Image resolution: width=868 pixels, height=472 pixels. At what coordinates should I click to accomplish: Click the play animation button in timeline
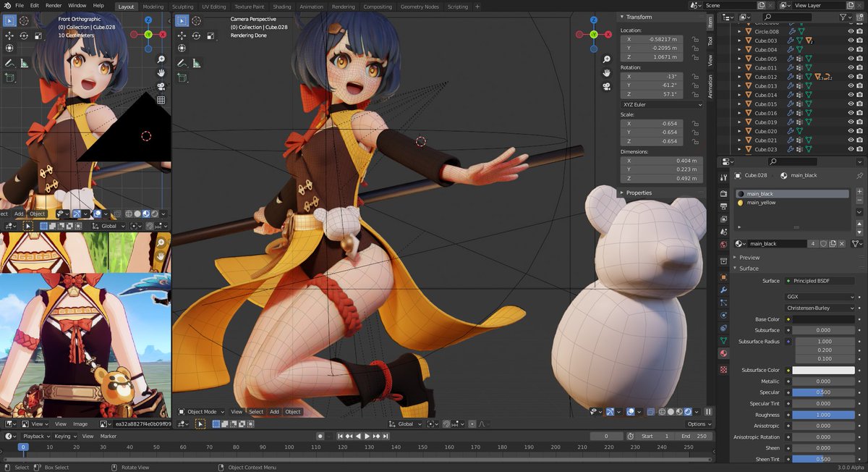coord(367,437)
